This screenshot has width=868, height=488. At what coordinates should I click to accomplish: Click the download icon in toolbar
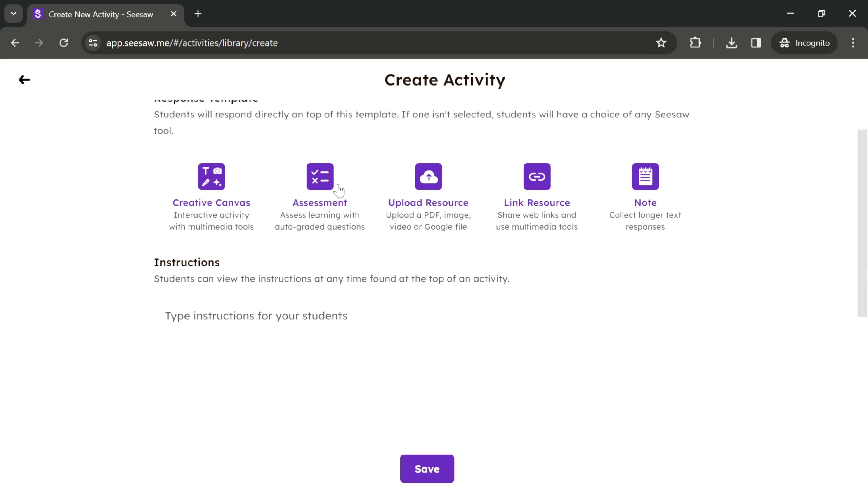tap(732, 42)
